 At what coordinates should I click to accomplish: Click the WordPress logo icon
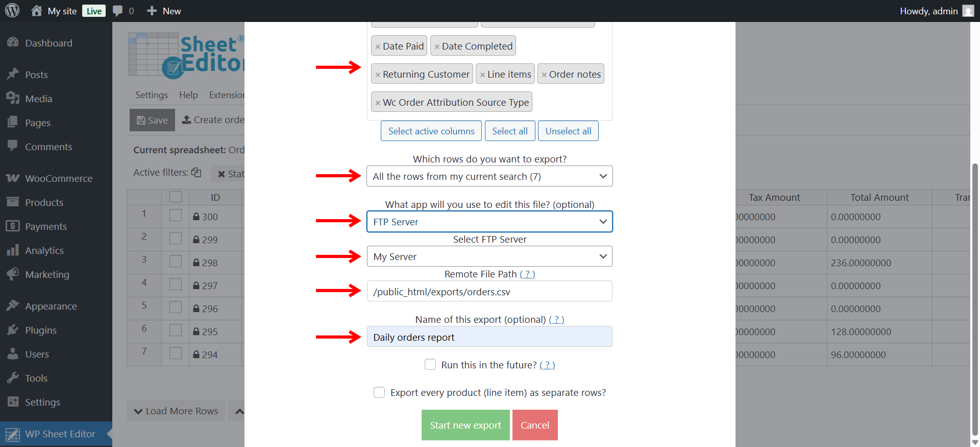12,11
